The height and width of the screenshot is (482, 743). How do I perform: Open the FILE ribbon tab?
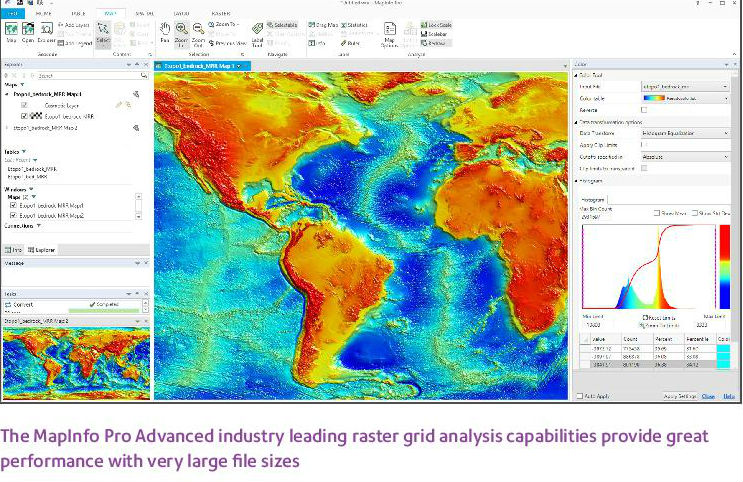click(13, 14)
